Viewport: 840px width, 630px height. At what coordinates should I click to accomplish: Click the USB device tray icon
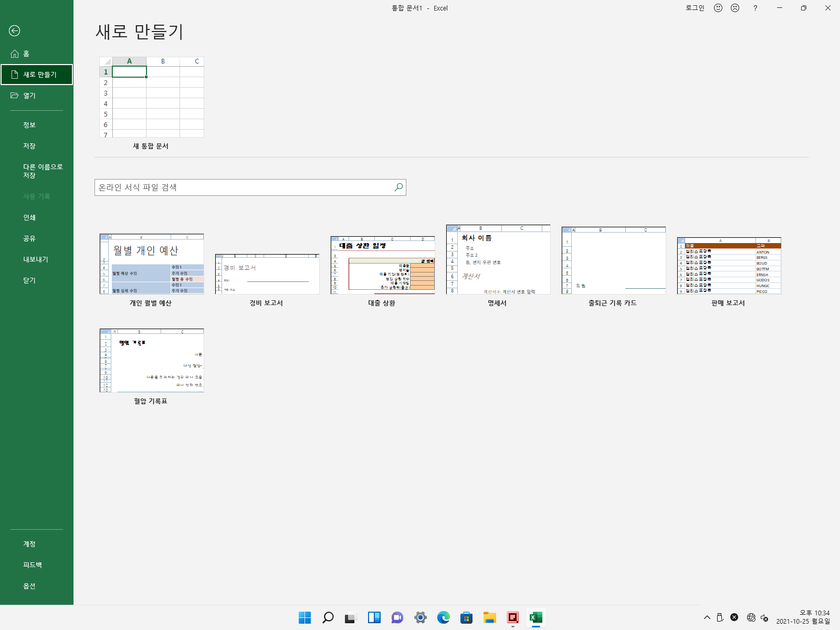[x=720, y=617]
